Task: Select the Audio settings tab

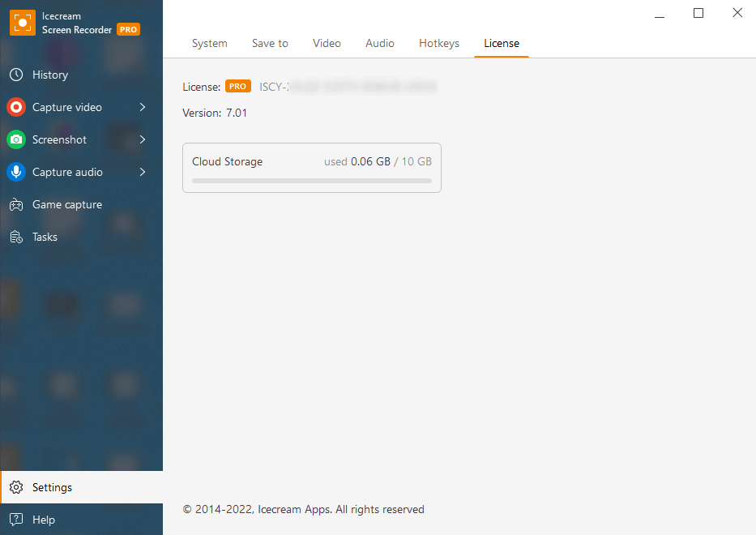Action: point(380,43)
